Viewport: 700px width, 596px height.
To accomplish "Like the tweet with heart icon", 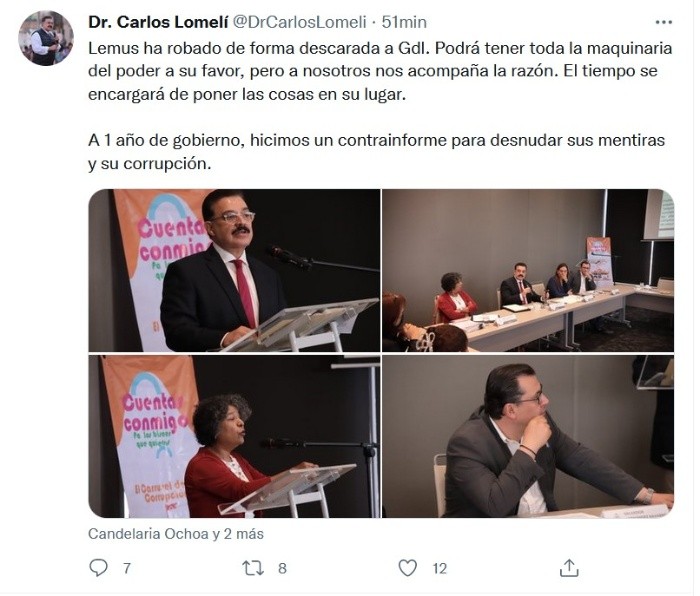I will point(407,568).
